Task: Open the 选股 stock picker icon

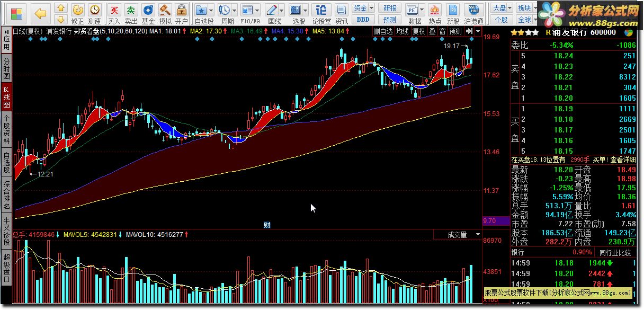Action: coord(296,10)
